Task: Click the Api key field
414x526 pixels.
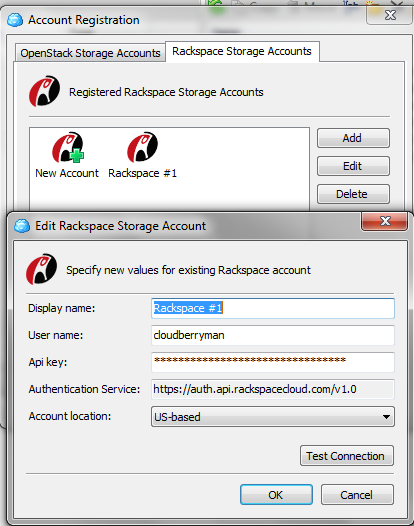Action: coord(273,362)
